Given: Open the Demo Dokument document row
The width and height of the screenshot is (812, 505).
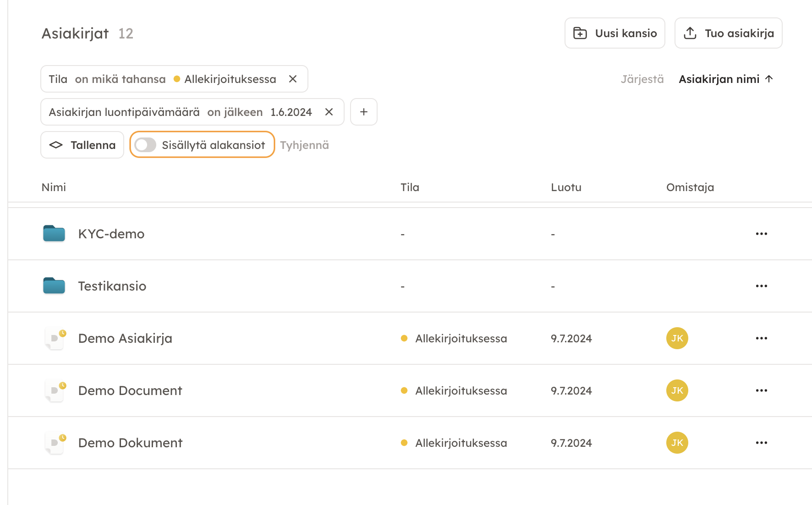Looking at the screenshot, I should tap(130, 443).
